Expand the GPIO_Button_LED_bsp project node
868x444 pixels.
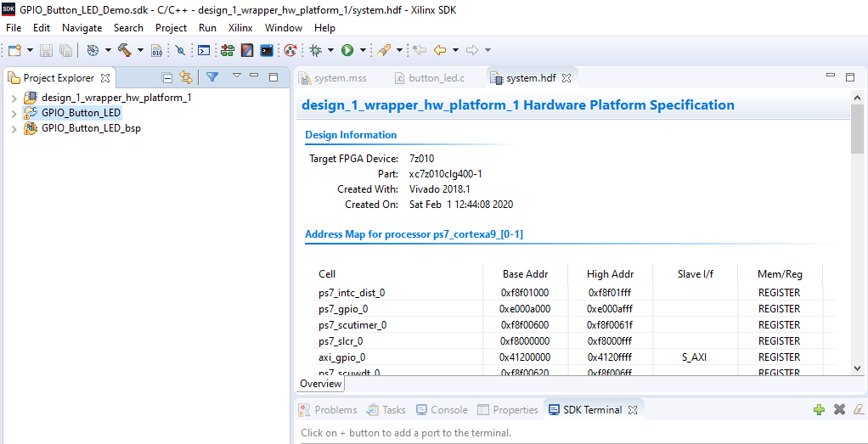coord(14,129)
